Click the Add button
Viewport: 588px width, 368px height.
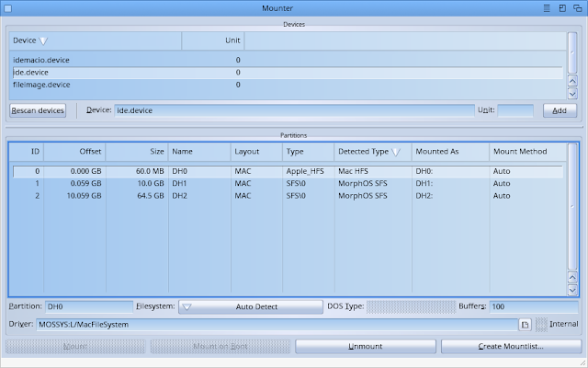pos(560,110)
